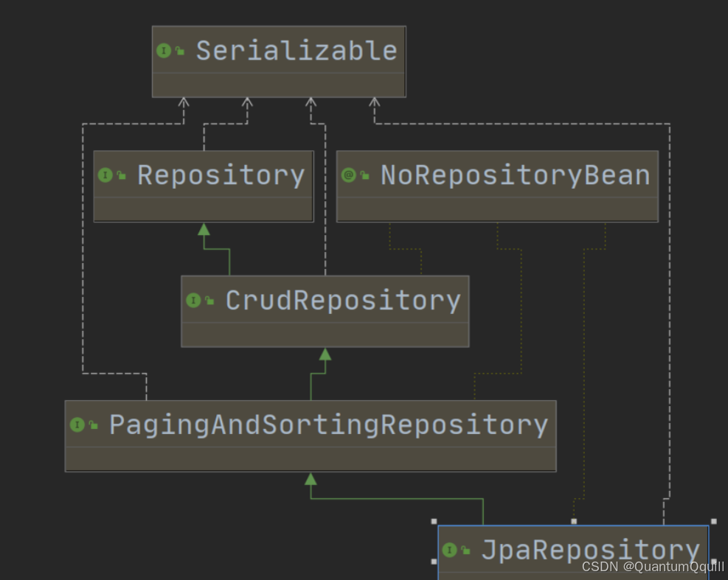Screen dimensions: 728x580
Task: Click the green lock icon next to Serializable
Action: (180, 51)
